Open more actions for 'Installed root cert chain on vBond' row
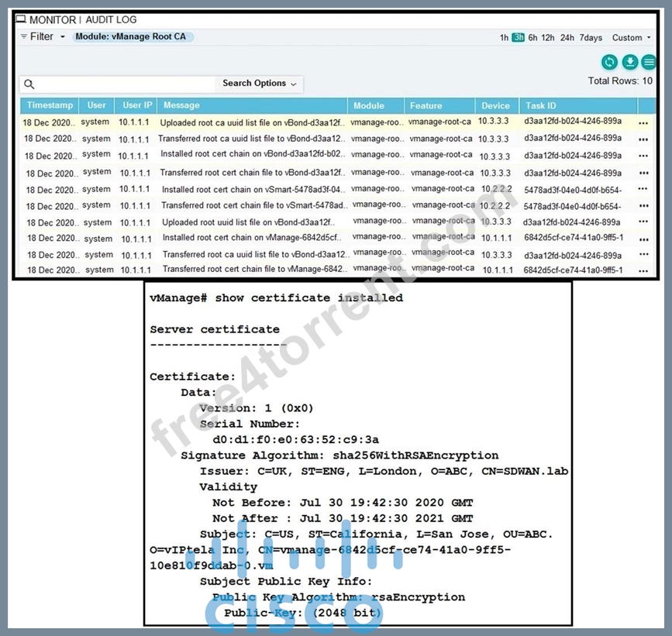672x636 pixels. (643, 156)
